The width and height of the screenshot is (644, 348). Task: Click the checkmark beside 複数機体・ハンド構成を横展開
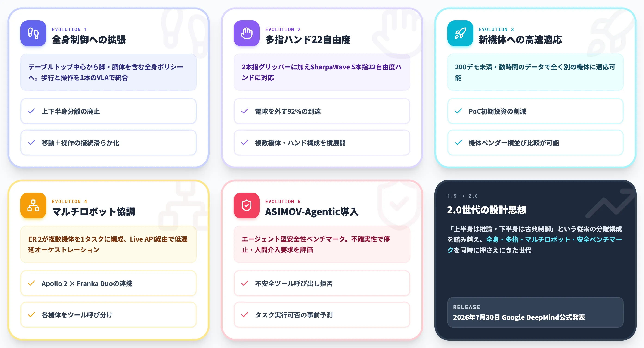245,143
